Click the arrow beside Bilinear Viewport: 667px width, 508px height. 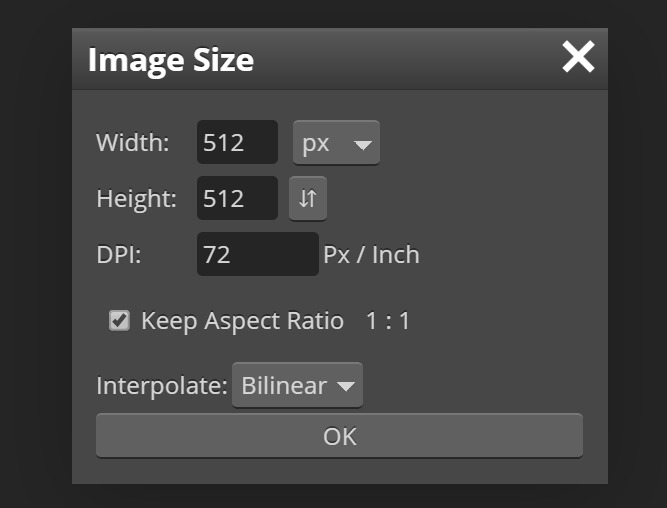345,386
